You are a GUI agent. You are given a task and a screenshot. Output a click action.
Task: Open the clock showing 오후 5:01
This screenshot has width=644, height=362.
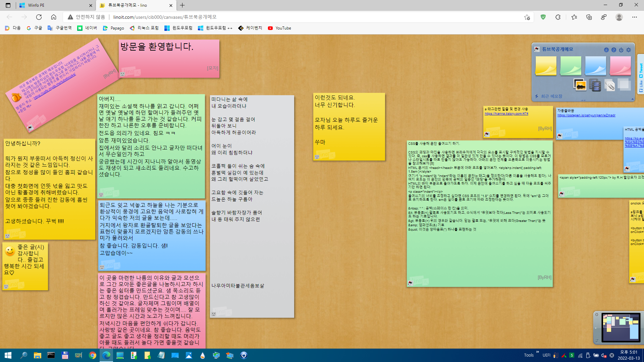coord(629,355)
